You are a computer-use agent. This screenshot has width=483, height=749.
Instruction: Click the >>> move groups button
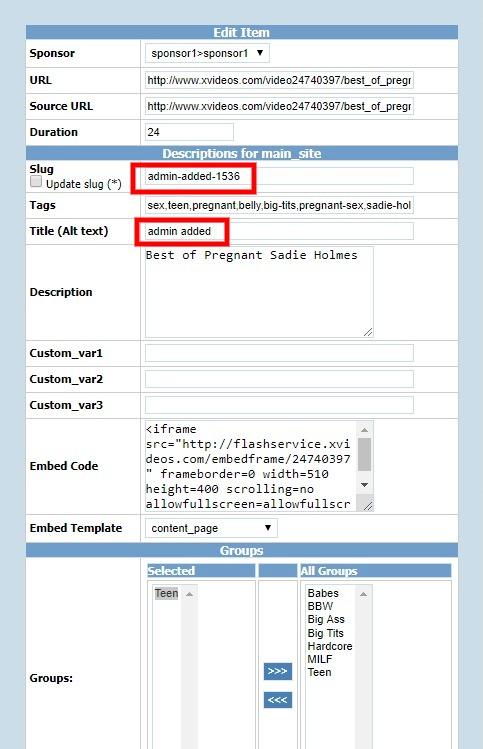coord(278,671)
